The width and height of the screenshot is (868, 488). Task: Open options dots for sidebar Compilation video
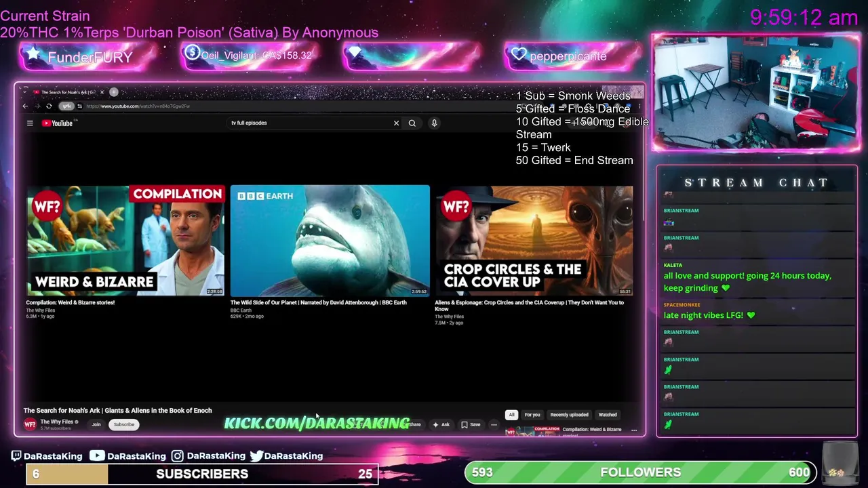click(634, 430)
